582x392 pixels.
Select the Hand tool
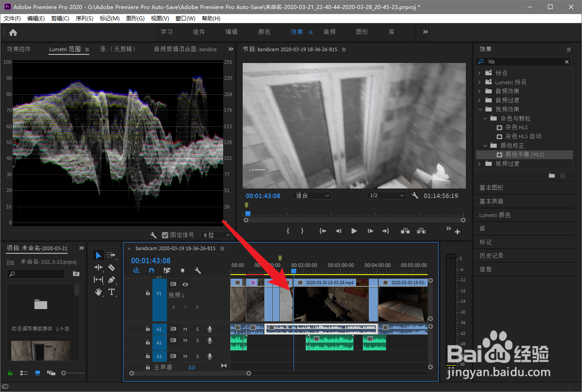coord(98,292)
